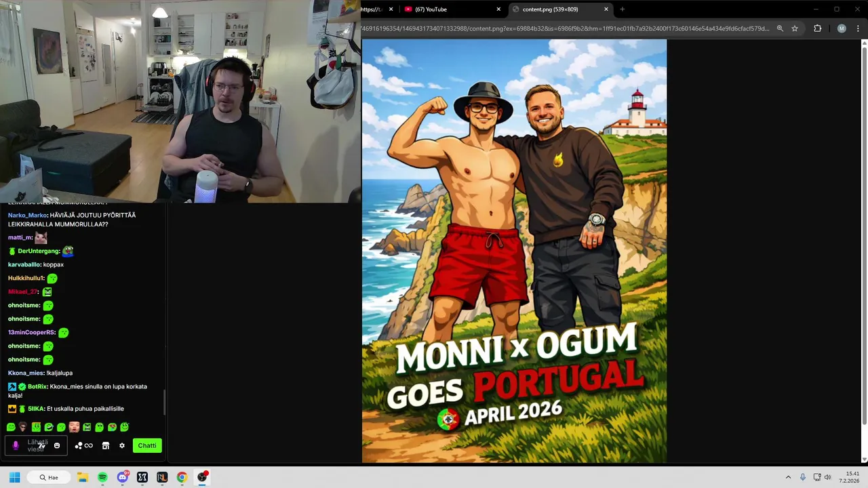
Task: Show hidden system tray icons
Action: [788, 477]
